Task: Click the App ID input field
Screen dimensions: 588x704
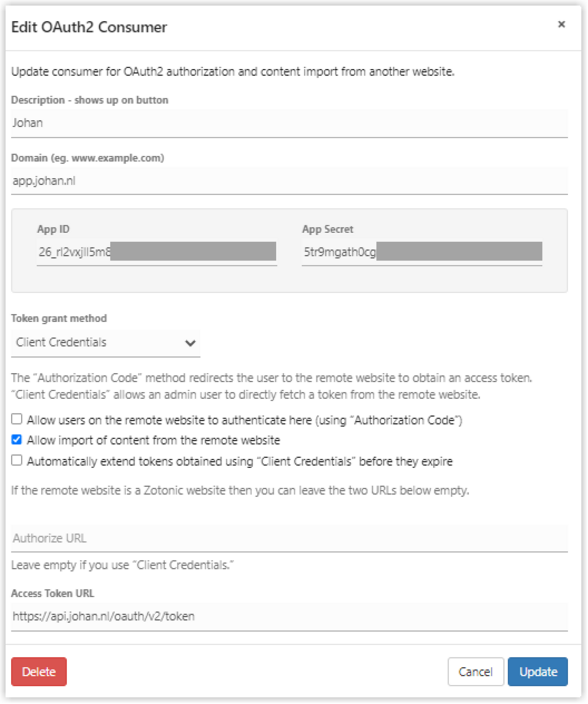Action: pos(156,252)
